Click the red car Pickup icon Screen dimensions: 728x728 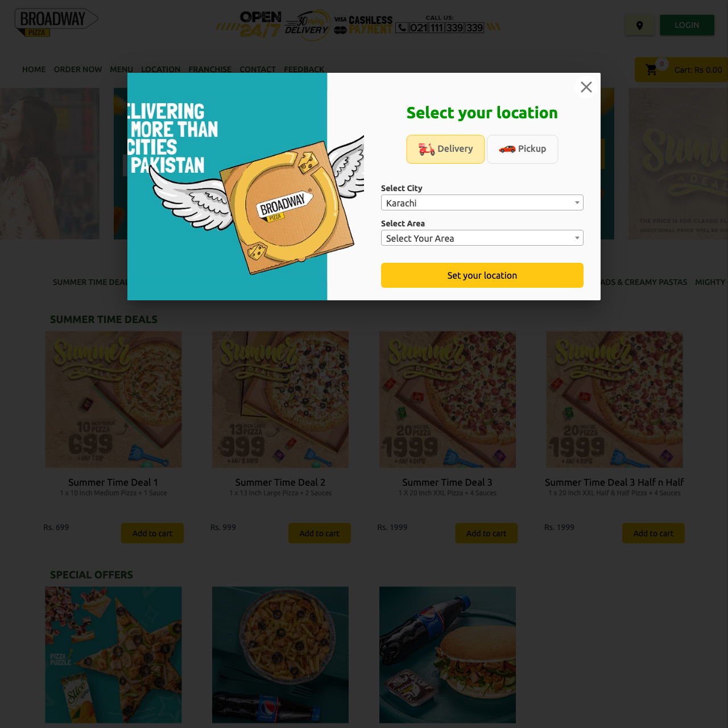click(507, 149)
